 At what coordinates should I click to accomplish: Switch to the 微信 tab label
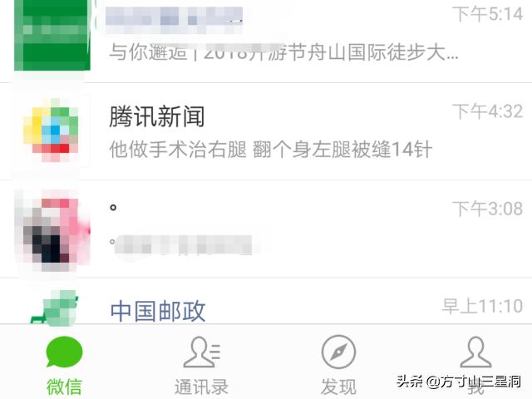[64, 387]
